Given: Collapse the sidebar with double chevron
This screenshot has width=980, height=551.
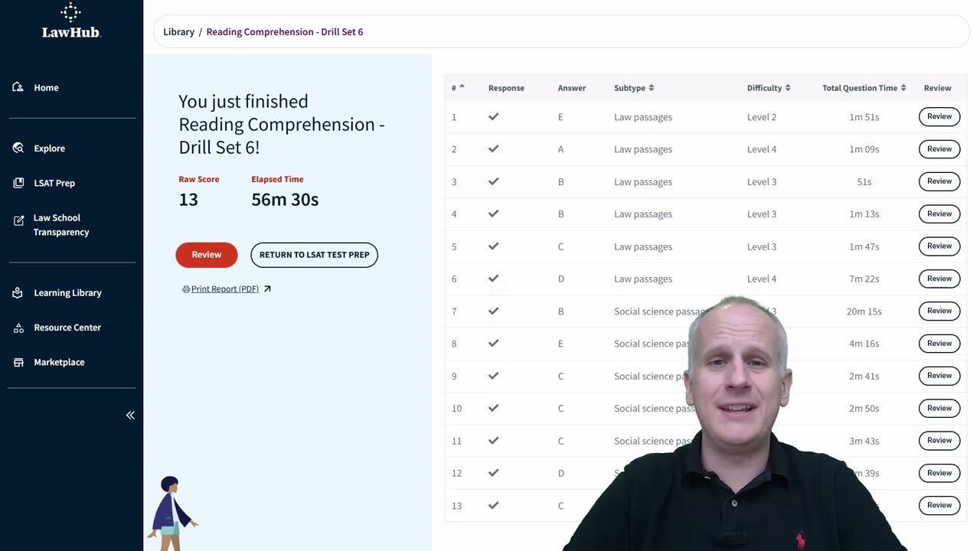Looking at the screenshot, I should coord(130,415).
